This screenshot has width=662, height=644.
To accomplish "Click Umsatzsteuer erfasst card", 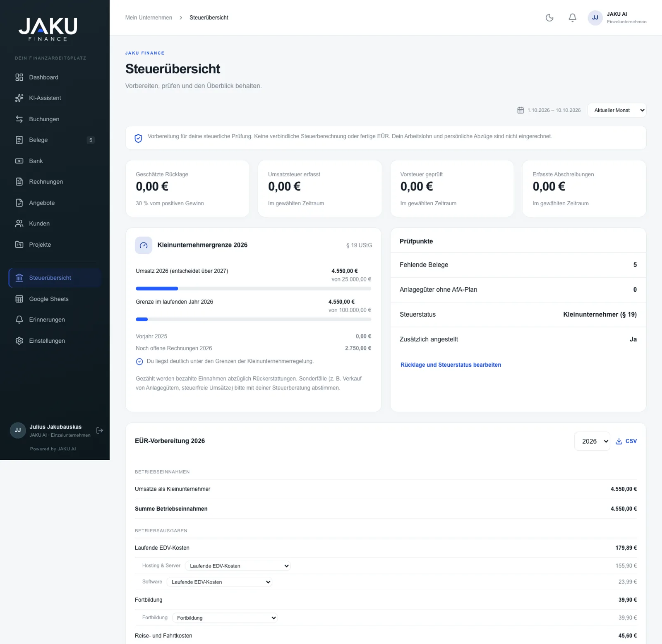I will 320,189.
